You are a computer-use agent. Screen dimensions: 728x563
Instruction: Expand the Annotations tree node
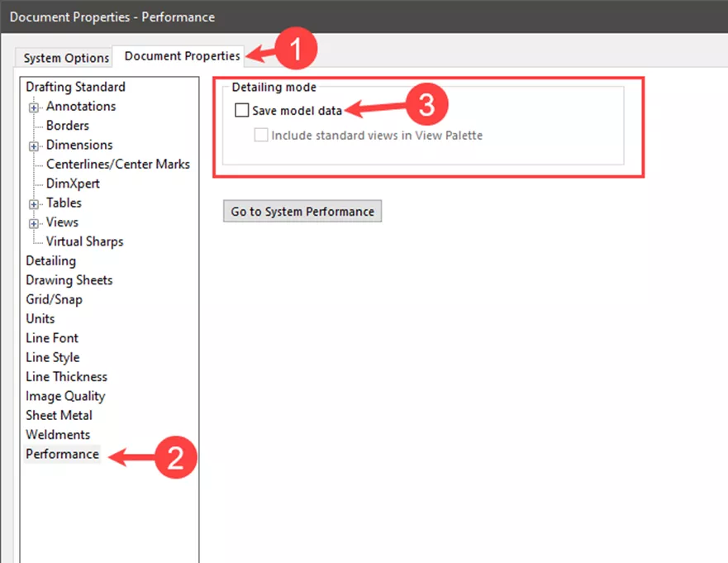pos(33,107)
